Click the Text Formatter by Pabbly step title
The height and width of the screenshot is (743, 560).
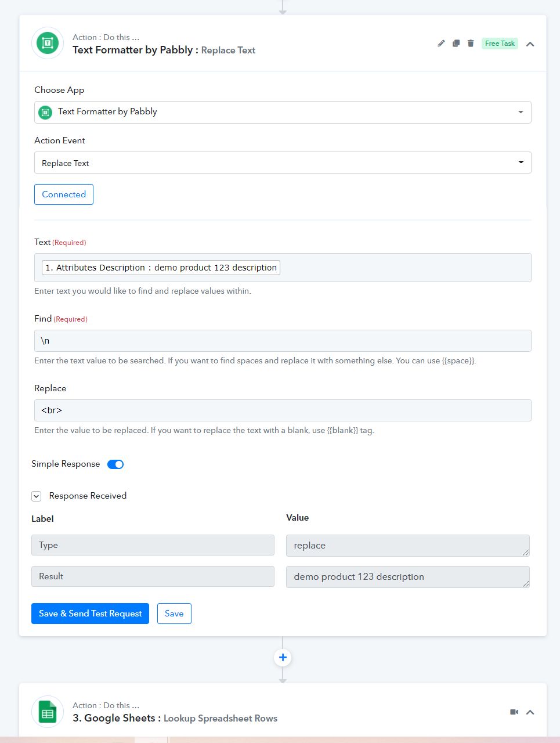tap(164, 50)
